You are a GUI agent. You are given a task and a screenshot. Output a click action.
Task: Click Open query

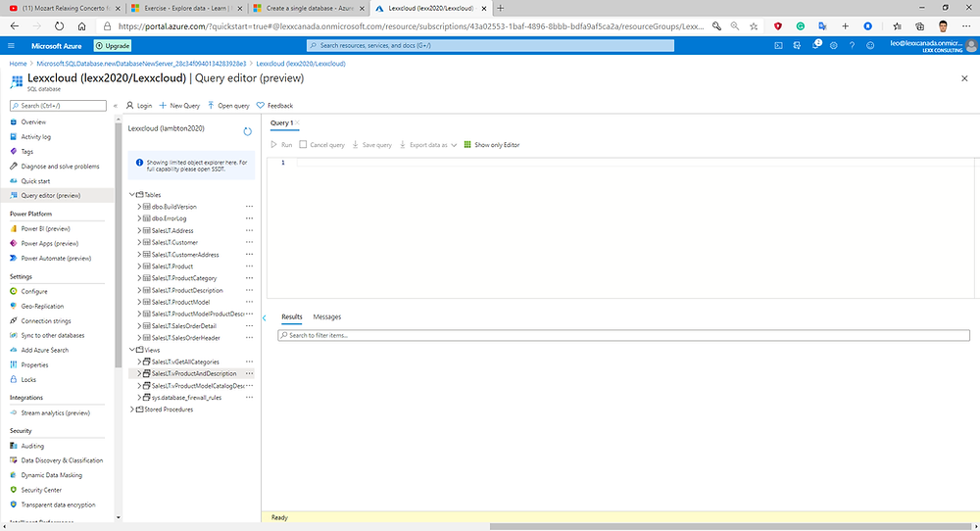pos(228,106)
